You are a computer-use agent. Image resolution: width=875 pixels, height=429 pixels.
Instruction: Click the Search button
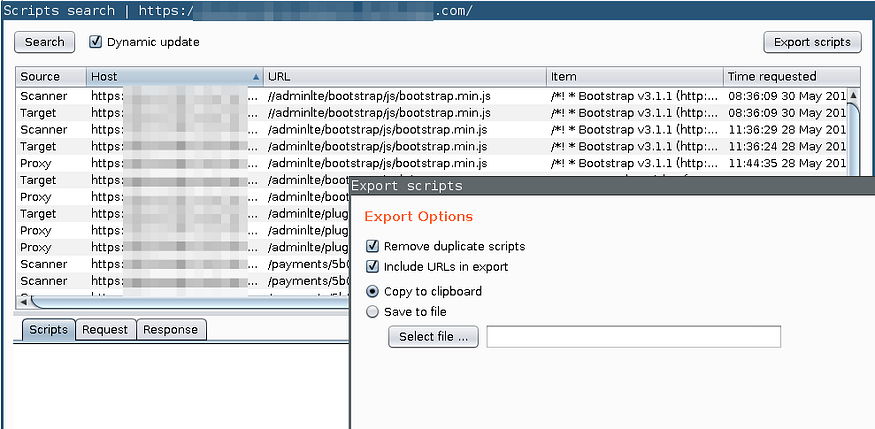pos(44,42)
